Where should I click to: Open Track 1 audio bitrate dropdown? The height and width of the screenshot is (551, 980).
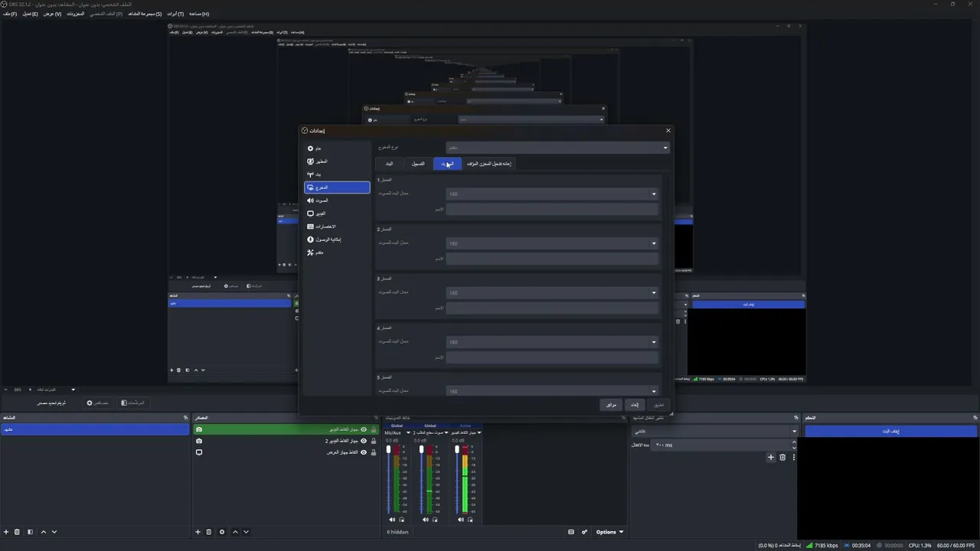click(x=552, y=194)
